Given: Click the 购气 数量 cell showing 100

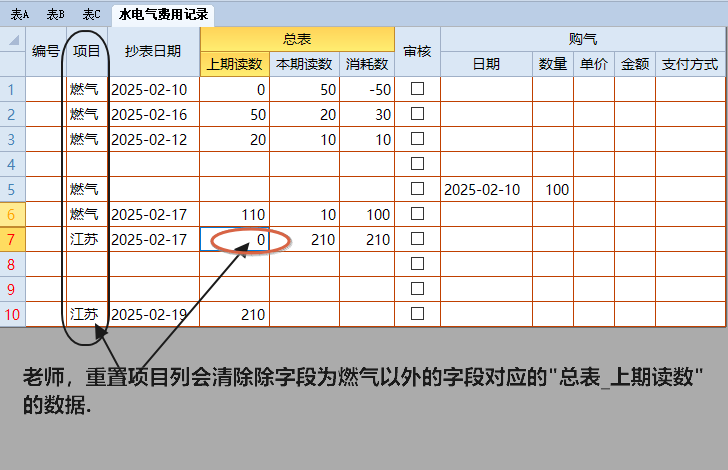Looking at the screenshot, I should click(x=553, y=189).
